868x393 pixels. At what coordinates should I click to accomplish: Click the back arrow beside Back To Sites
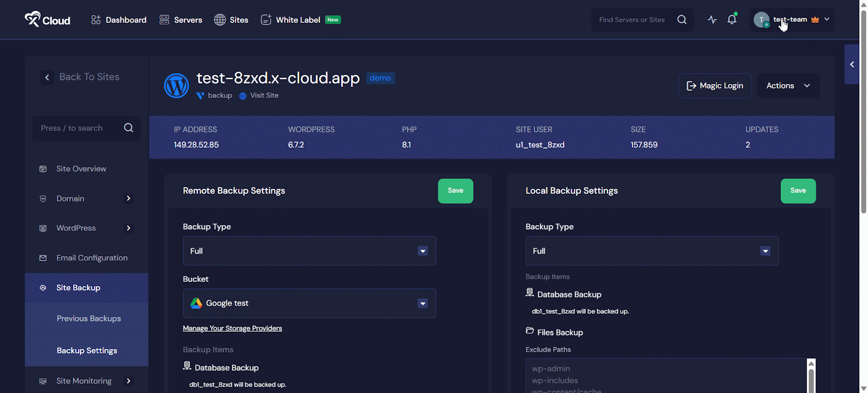(47, 78)
